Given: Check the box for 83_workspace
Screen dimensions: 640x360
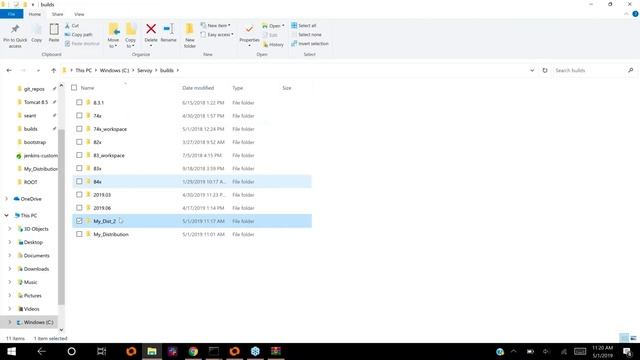Looking at the screenshot, I should 79,155.
